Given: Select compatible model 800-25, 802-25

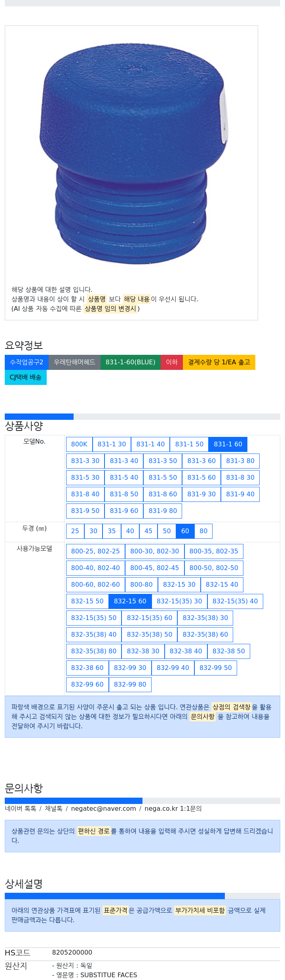Looking at the screenshot, I should click(x=95, y=551).
